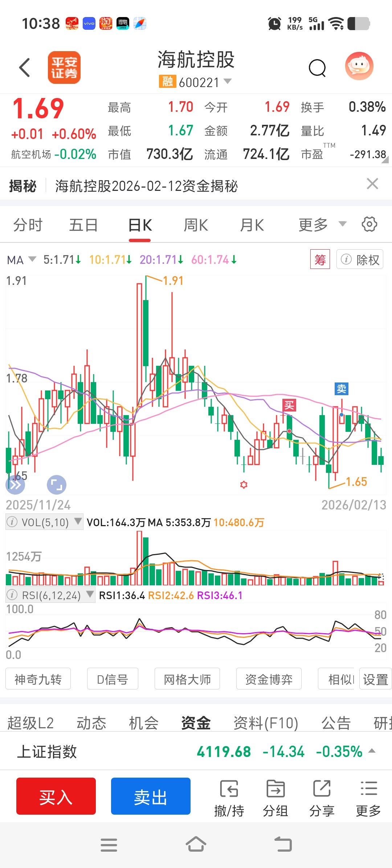Image resolution: width=392 pixels, height=868 pixels.
Task: Select the 日K chart tab
Action: (140, 225)
